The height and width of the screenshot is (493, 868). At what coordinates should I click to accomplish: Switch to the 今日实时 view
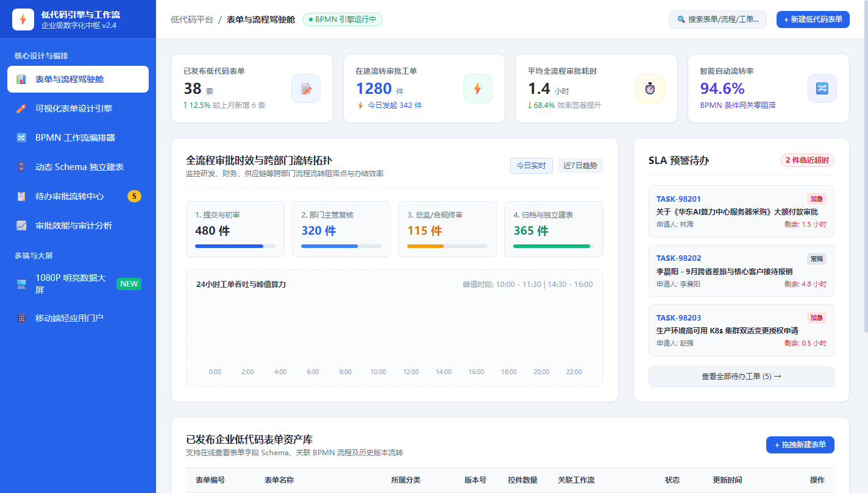[x=532, y=166]
